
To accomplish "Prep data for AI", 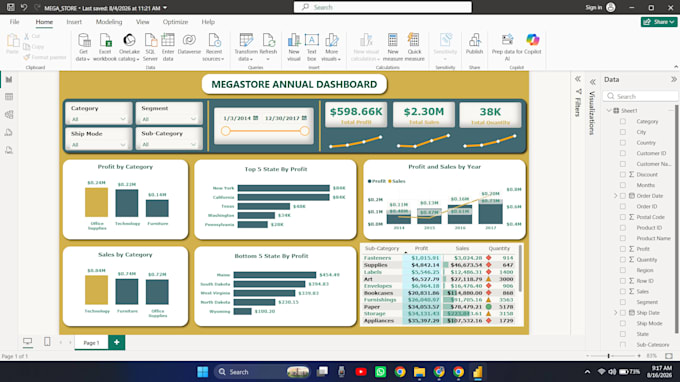I will coord(507,47).
